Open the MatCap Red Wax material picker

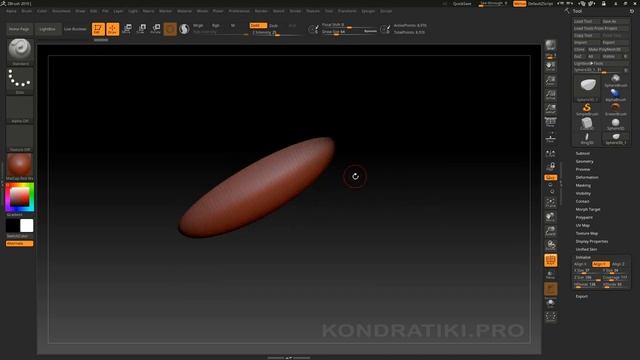pos(20,167)
